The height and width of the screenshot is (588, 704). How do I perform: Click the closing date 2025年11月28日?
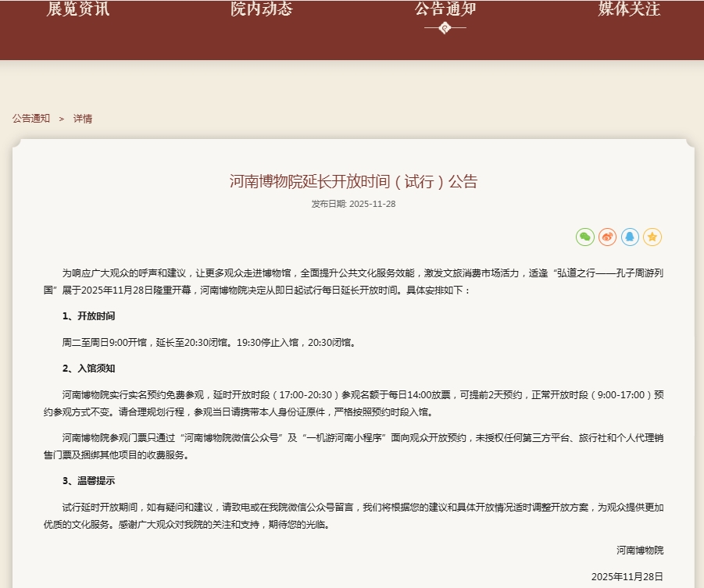click(627, 576)
